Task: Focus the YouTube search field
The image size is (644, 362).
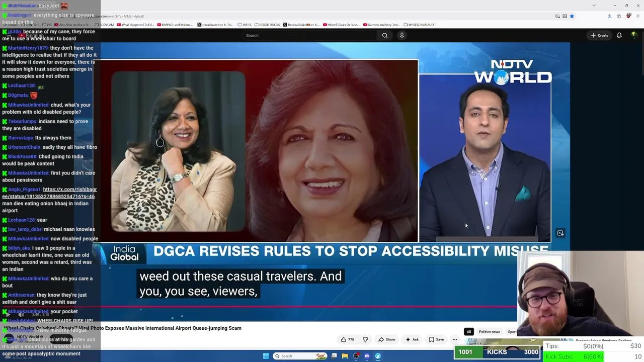Action: click(x=309, y=35)
